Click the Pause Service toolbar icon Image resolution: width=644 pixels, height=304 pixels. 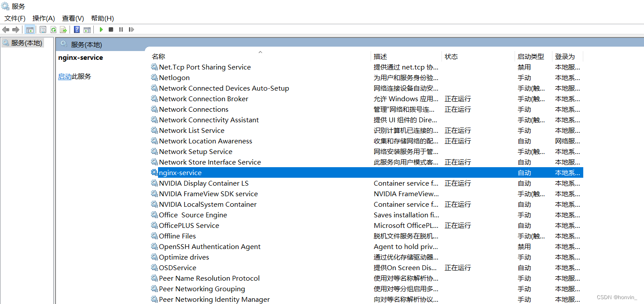[x=121, y=29]
